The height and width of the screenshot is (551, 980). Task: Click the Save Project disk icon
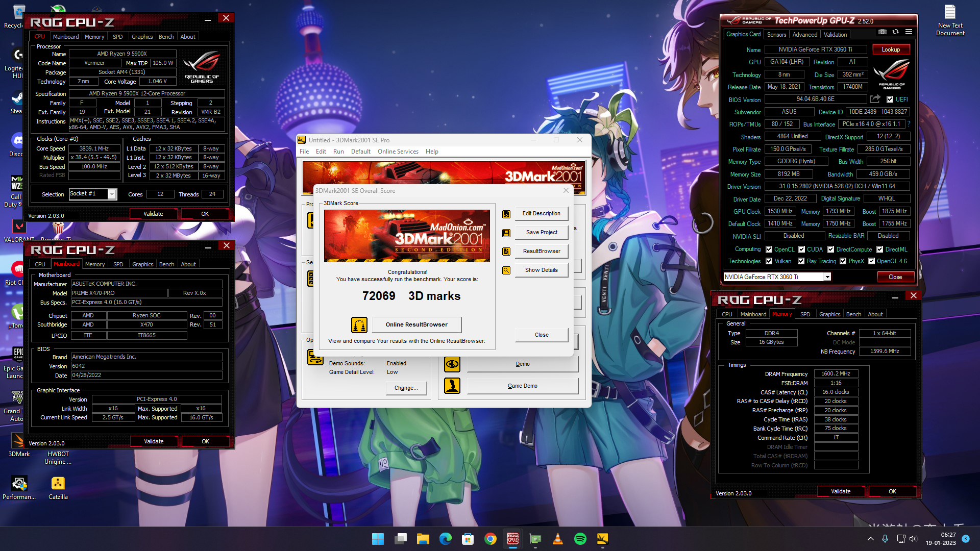pyautogui.click(x=506, y=233)
